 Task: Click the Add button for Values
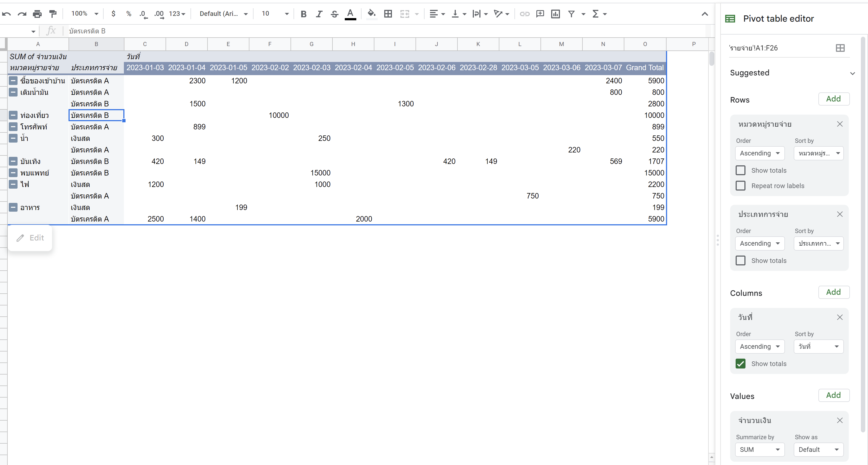(x=833, y=395)
